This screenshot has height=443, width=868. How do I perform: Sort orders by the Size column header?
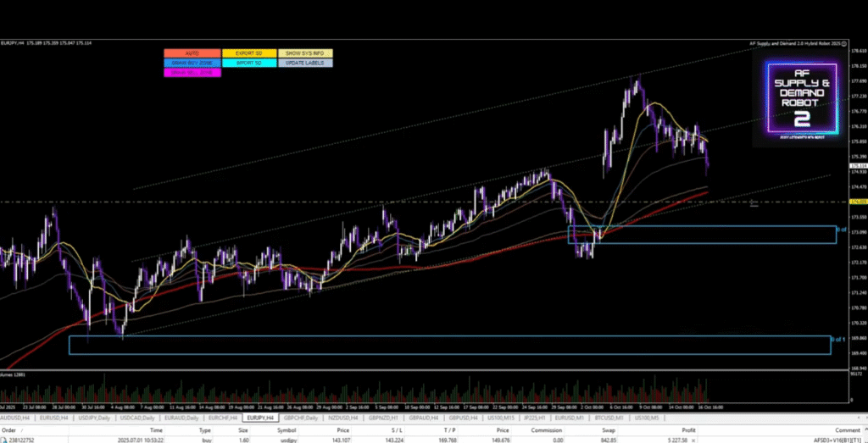(243, 429)
